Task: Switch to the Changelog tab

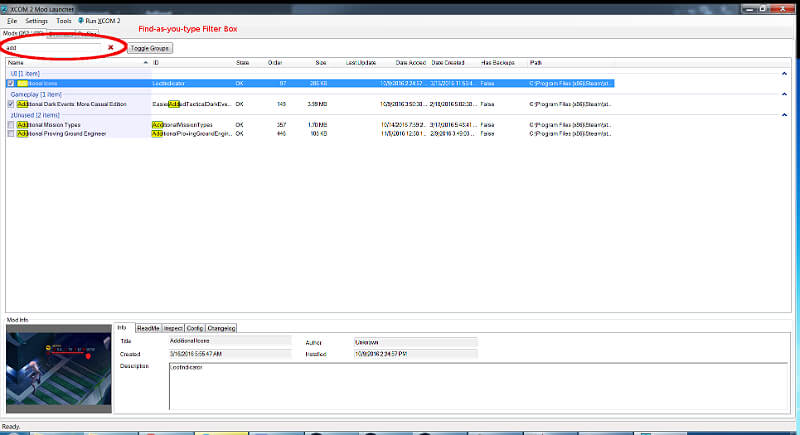Action: pyautogui.click(x=221, y=327)
